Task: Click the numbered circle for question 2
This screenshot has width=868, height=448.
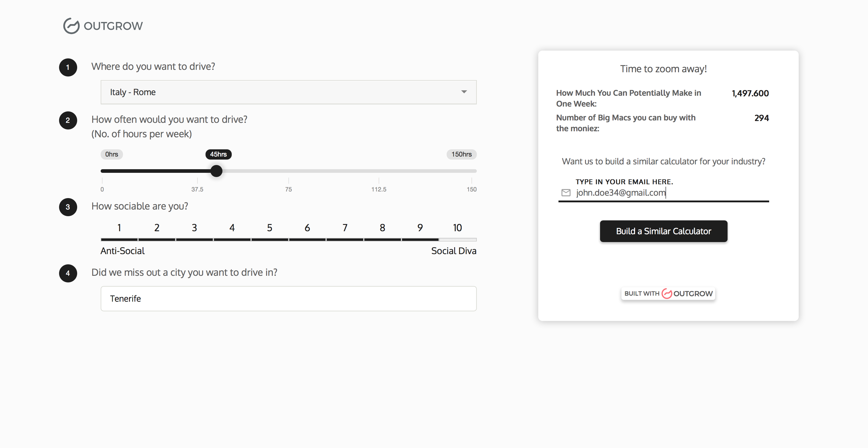Action: tap(68, 120)
